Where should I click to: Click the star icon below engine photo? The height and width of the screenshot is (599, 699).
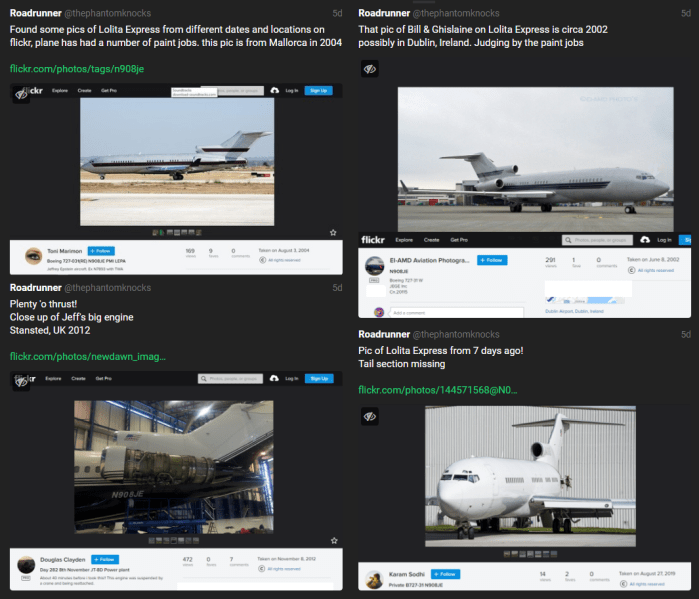pyautogui.click(x=334, y=541)
